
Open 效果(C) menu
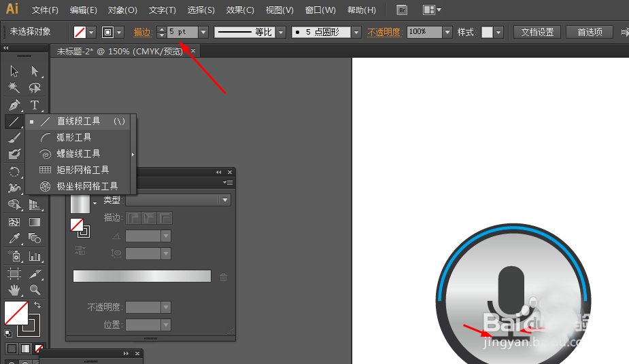pos(240,10)
